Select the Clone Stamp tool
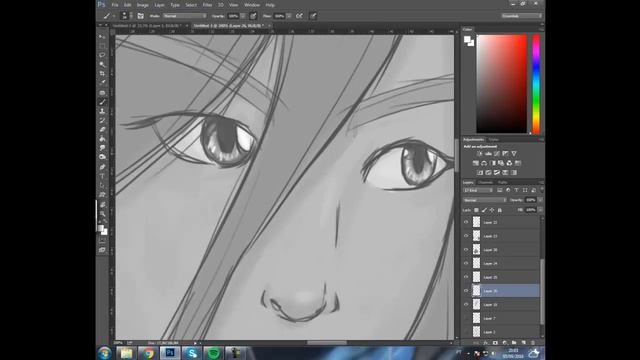 [102, 111]
